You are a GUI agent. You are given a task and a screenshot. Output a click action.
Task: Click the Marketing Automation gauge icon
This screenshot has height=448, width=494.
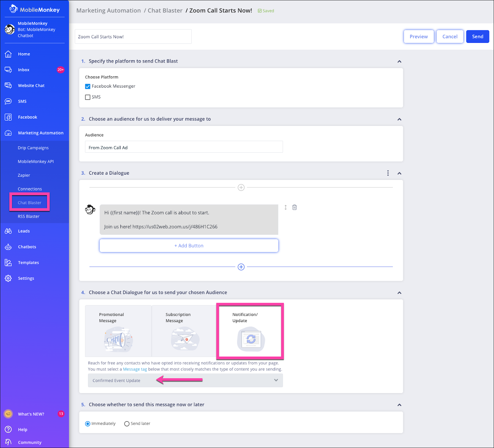(x=8, y=133)
